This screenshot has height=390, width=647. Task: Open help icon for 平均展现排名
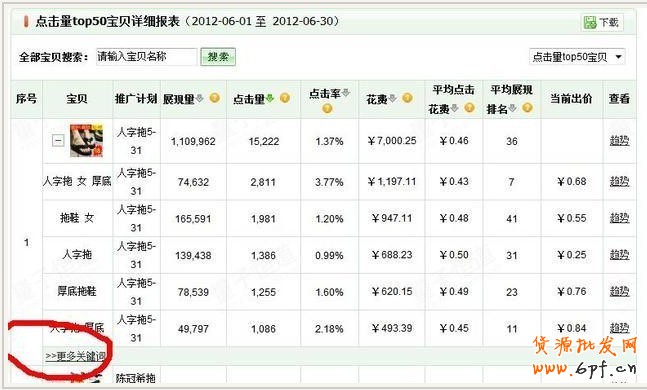click(527, 108)
